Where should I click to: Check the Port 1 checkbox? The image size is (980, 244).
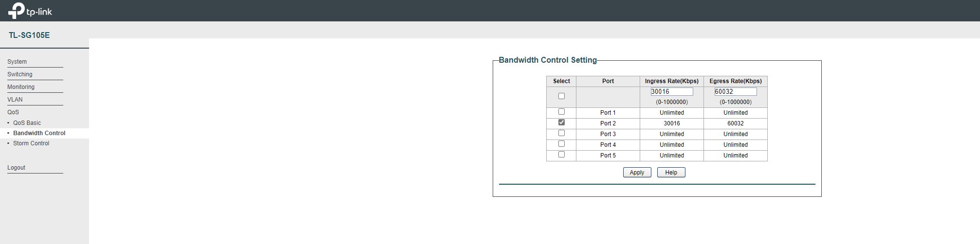click(561, 112)
